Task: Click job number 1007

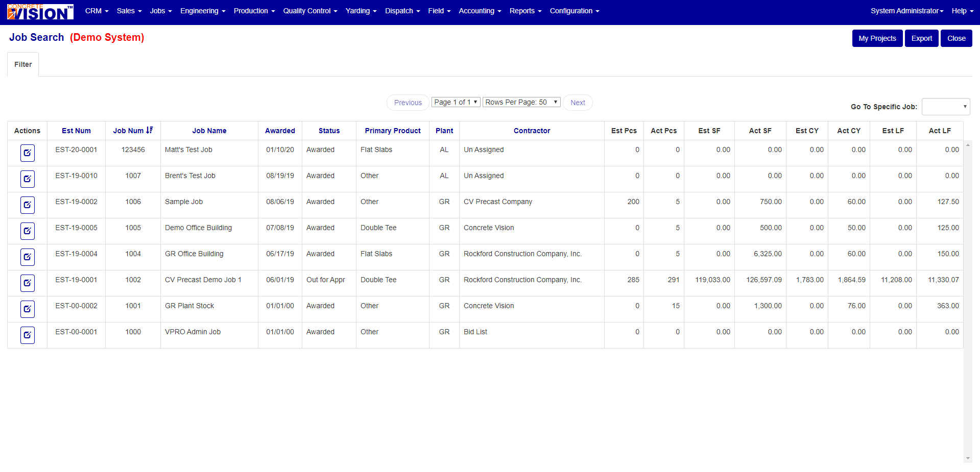Action: point(133,176)
